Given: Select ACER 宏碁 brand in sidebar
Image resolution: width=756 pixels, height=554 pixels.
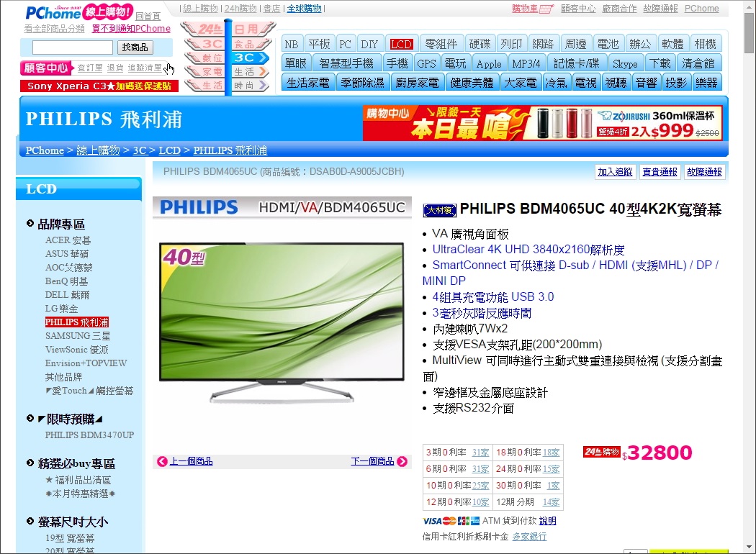Looking at the screenshot, I should tap(68, 240).
